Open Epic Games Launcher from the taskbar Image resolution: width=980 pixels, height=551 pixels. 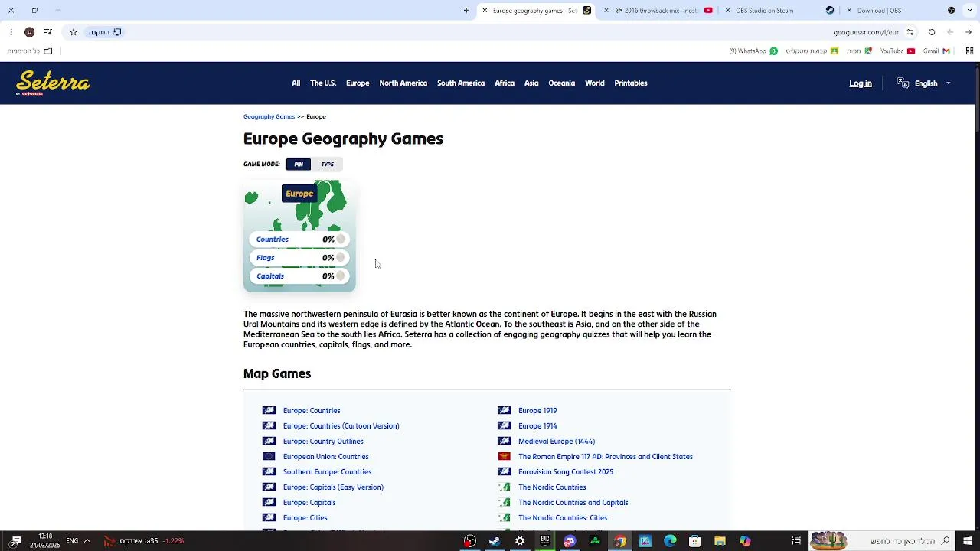(545, 541)
